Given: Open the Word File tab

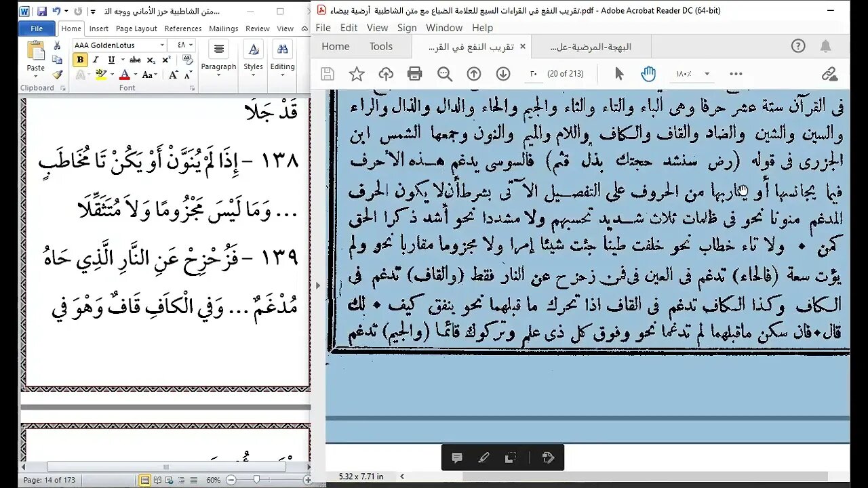Looking at the screenshot, I should 37,28.
